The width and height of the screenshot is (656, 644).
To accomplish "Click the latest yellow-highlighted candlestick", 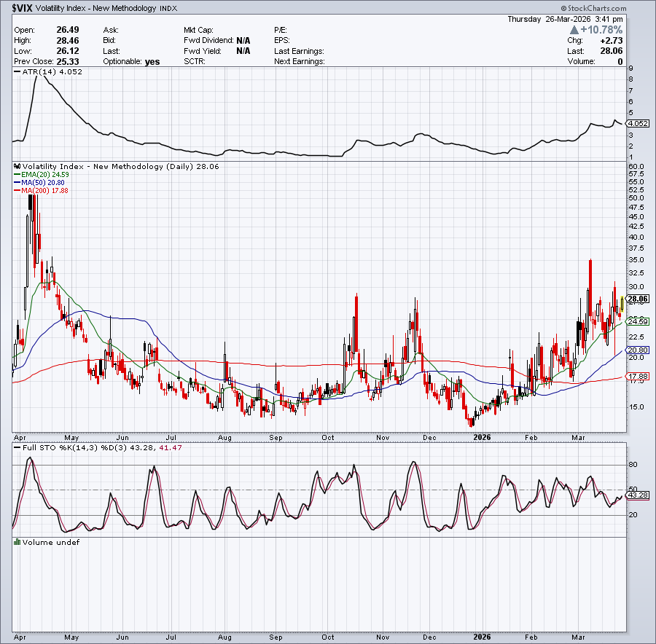I will (622, 304).
